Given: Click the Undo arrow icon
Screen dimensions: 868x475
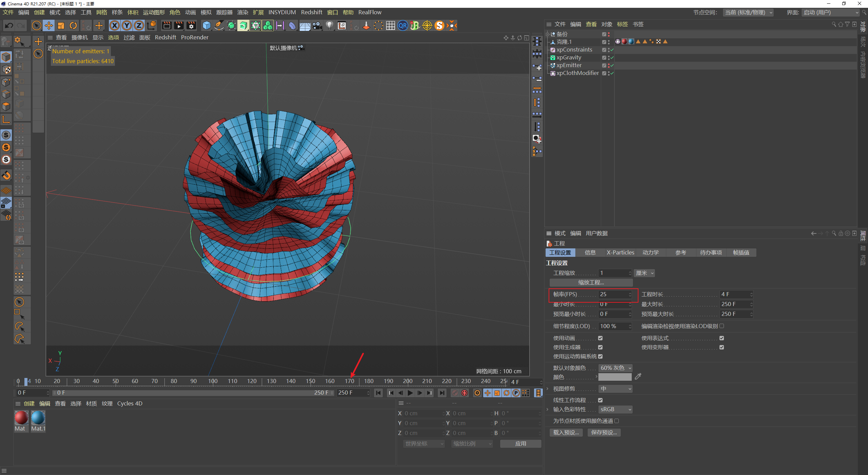Looking at the screenshot, I should (9, 25).
